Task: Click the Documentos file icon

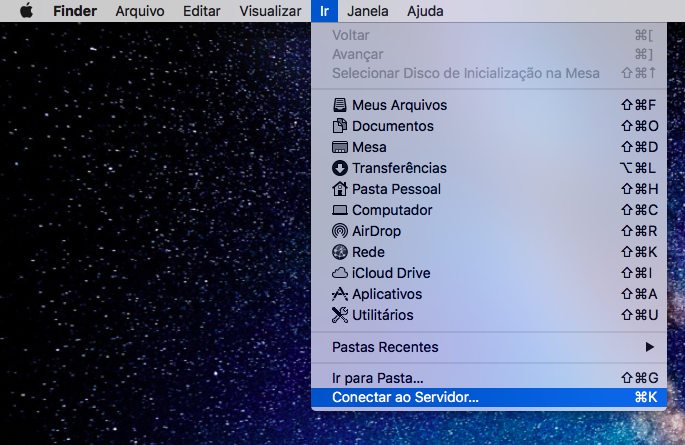Action: [x=340, y=126]
